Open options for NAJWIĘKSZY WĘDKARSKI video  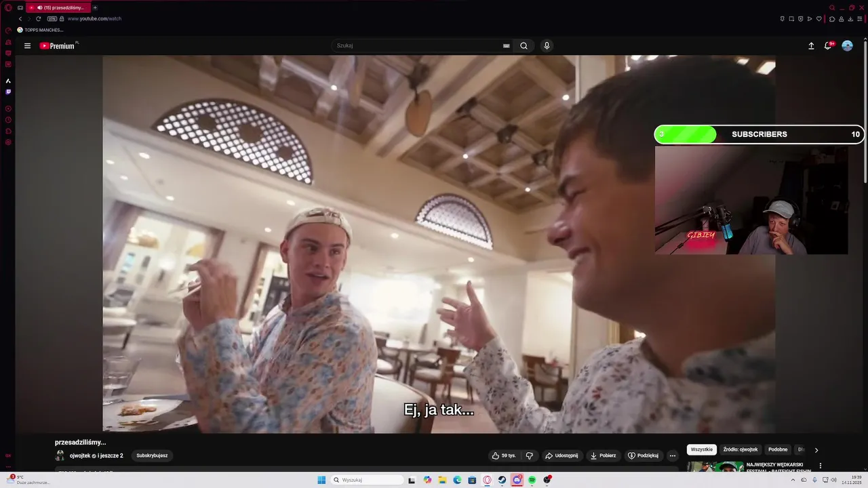pos(821,466)
